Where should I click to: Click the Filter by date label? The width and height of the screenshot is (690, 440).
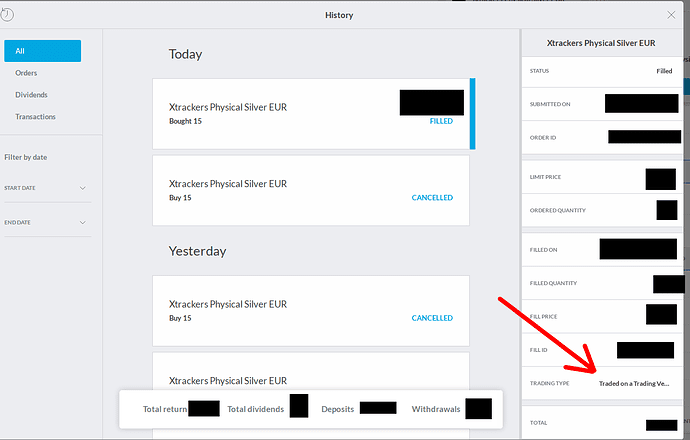(26, 157)
